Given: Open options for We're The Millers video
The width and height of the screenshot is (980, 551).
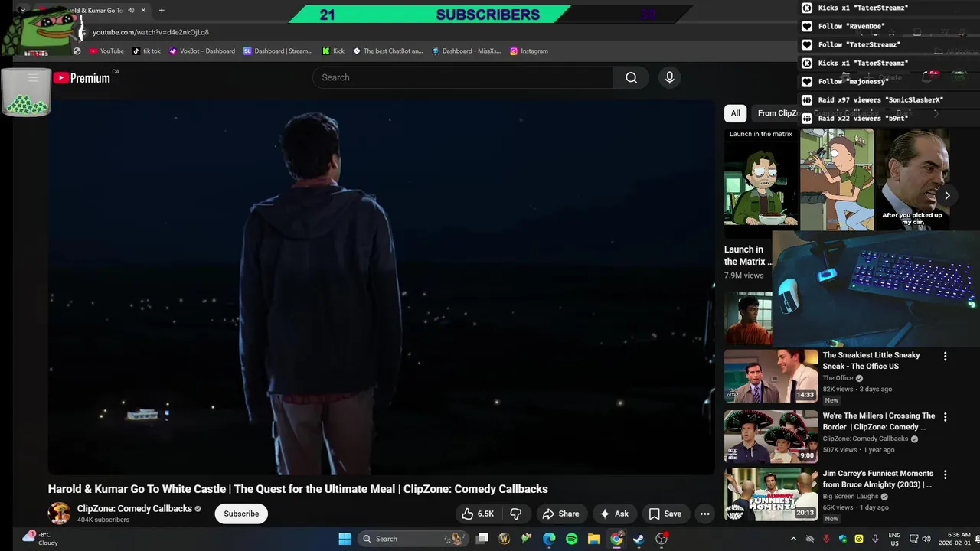Looking at the screenshot, I should pos(945,417).
